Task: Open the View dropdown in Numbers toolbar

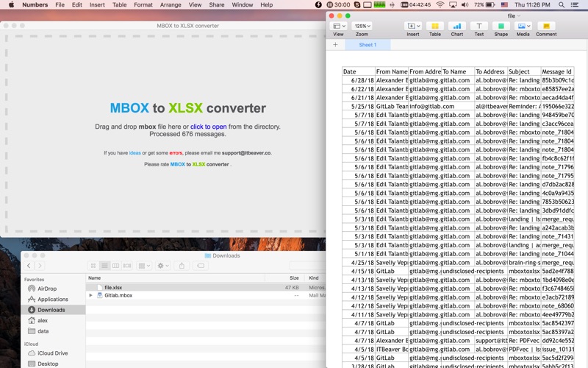Action: (340, 26)
